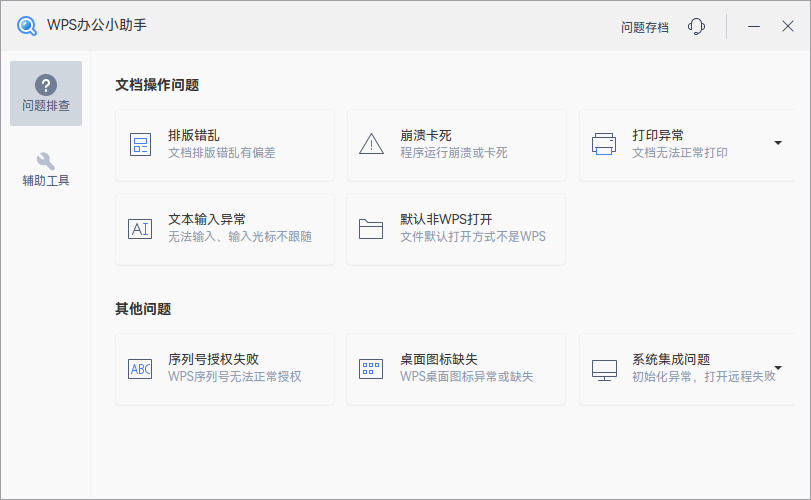Switch to the 问题排查 tab label
Viewport: 811px width, 500px height.
pos(46,105)
